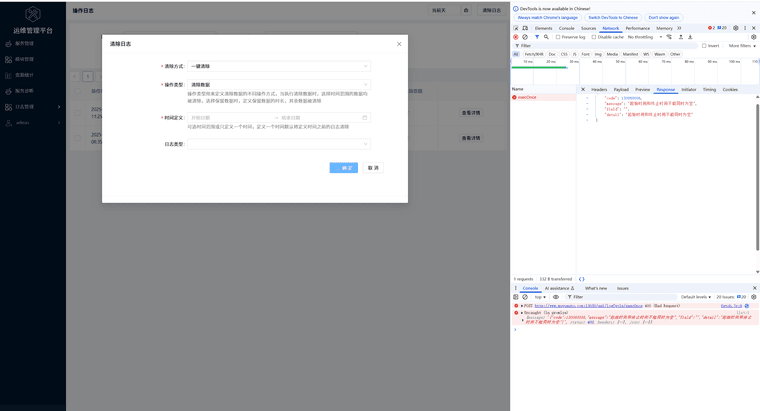Viewport: 760px width, 411px height.
Task: Open the Default levels dropdown
Action: click(x=696, y=297)
